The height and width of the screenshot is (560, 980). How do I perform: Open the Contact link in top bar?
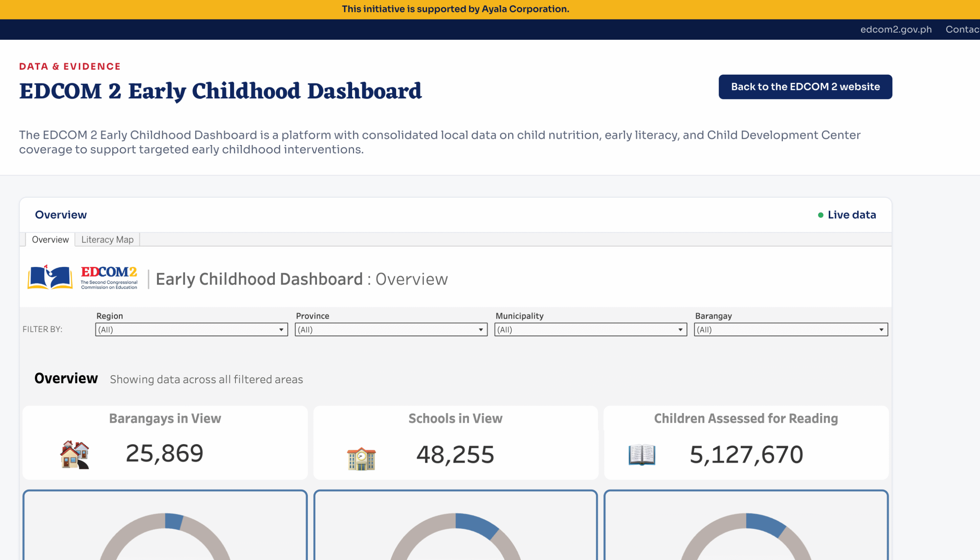(x=962, y=29)
